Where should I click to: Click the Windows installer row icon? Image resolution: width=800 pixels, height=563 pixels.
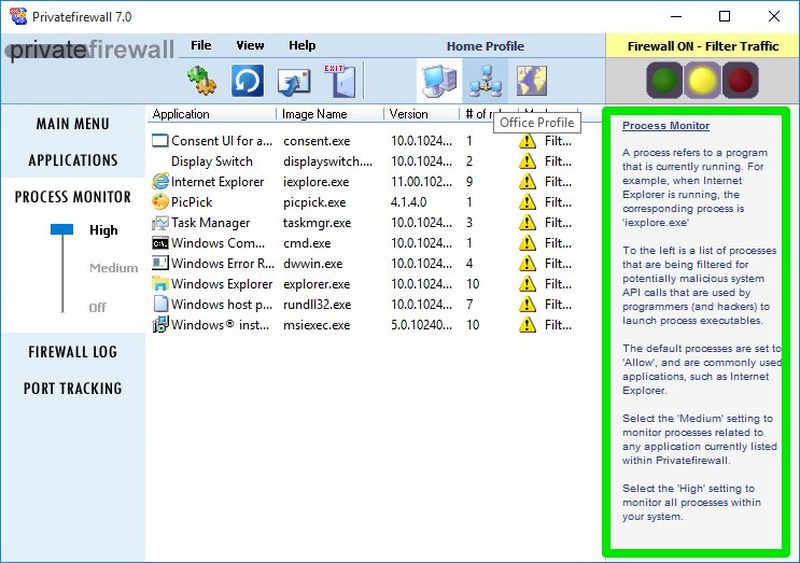click(x=160, y=325)
